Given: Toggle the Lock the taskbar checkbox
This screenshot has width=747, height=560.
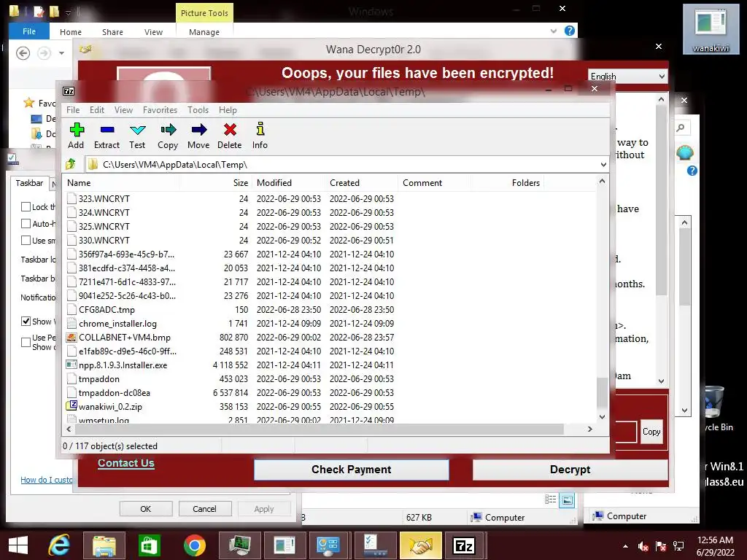Looking at the screenshot, I should click(26, 206).
